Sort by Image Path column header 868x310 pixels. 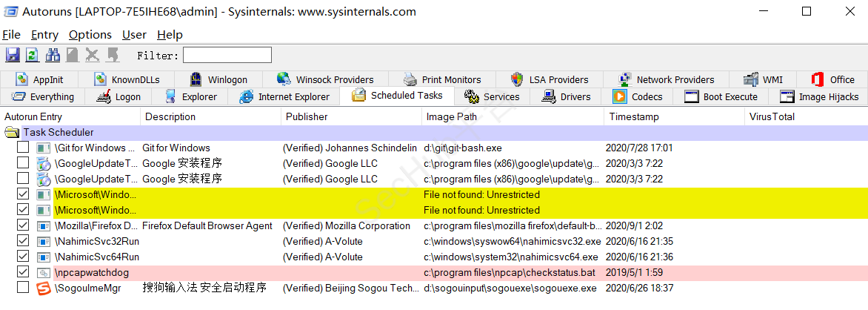pos(513,116)
